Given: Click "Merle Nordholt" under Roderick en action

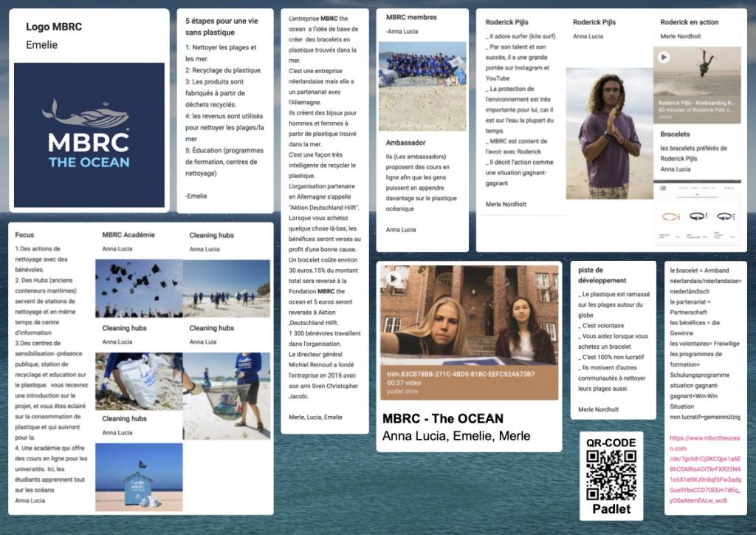Looking at the screenshot, I should 681,36.
